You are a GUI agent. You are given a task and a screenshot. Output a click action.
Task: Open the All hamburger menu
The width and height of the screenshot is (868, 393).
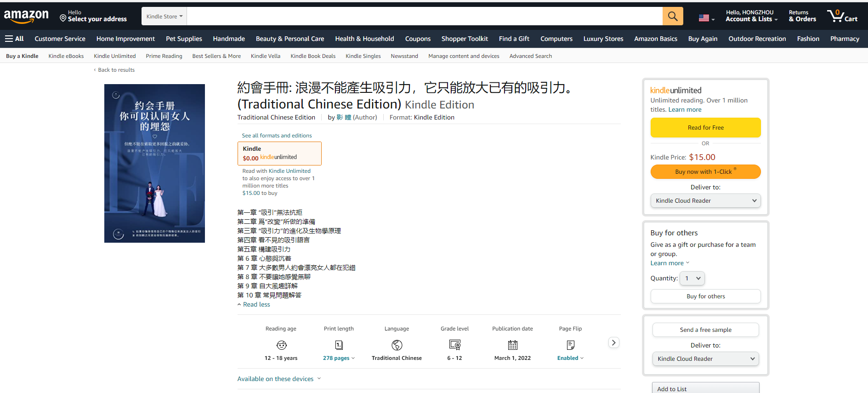point(14,39)
